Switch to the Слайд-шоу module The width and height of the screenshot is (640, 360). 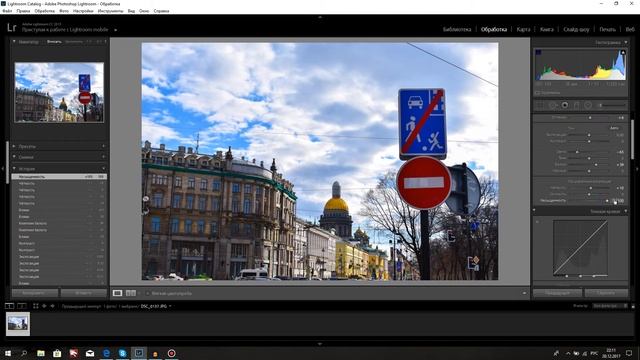pyautogui.click(x=576, y=29)
